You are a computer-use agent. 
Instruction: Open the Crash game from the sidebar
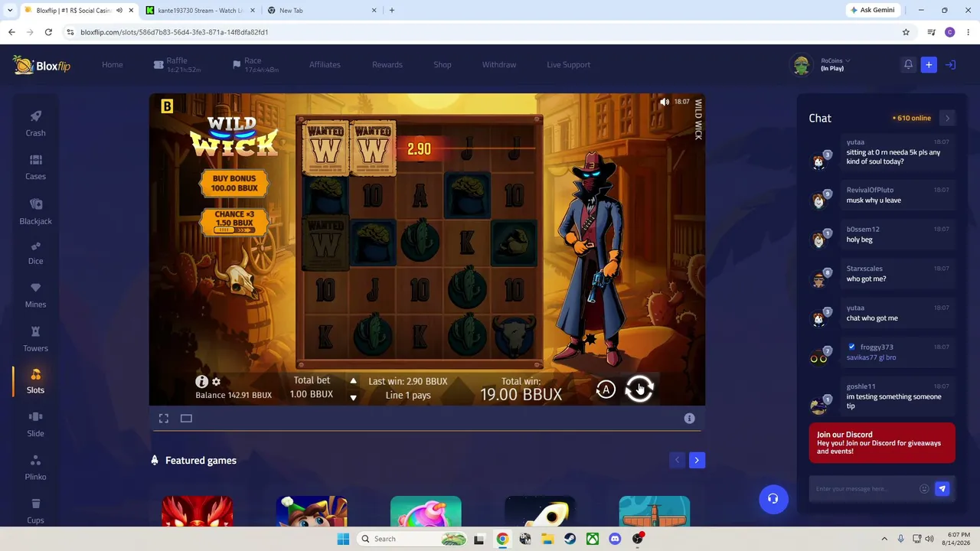[x=35, y=123]
